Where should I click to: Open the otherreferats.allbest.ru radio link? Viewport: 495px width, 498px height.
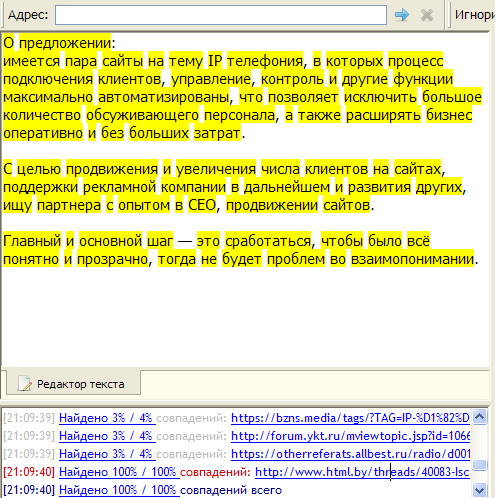coord(350,454)
